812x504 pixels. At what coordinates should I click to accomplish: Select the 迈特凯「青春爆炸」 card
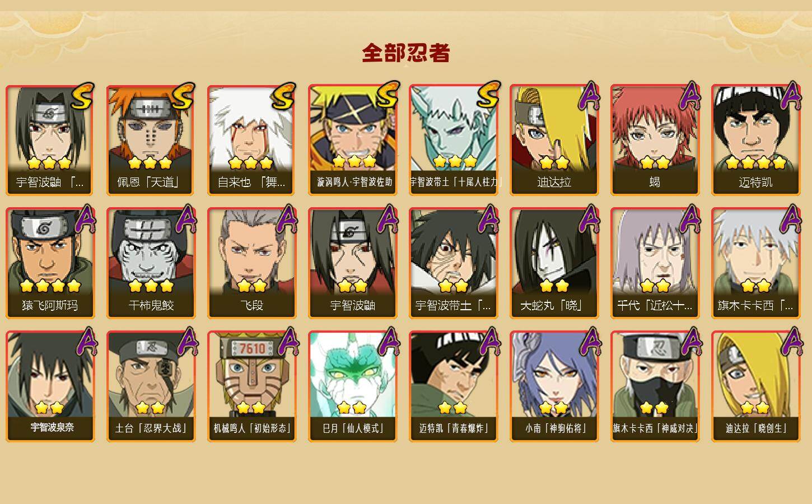click(454, 386)
